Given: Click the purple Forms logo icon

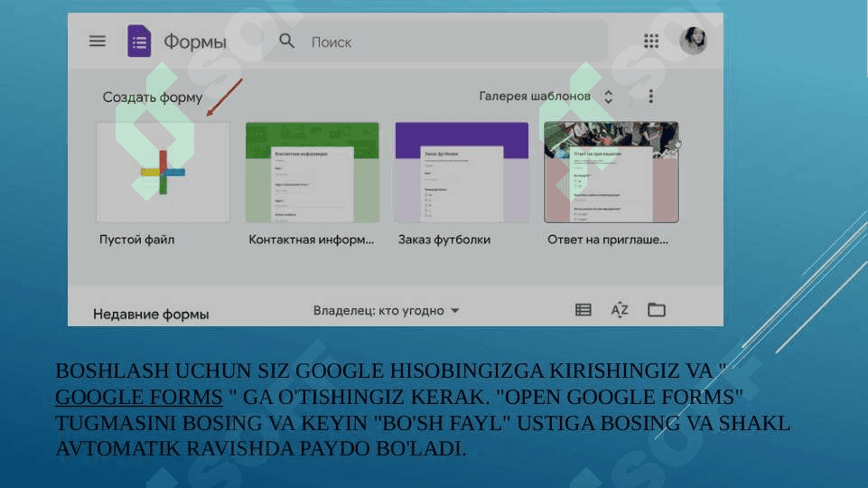Looking at the screenshot, I should [x=139, y=41].
